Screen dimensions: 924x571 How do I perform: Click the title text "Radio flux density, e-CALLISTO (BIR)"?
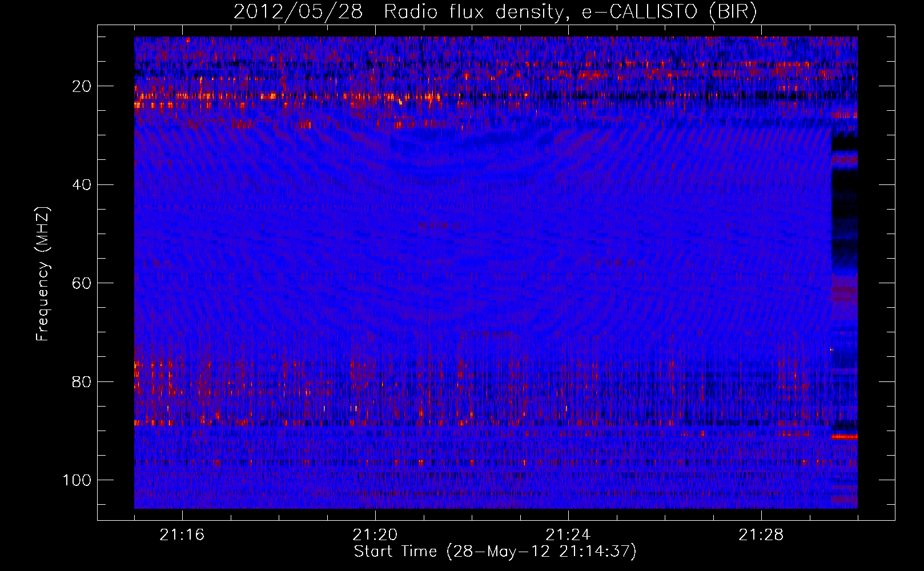571,12
